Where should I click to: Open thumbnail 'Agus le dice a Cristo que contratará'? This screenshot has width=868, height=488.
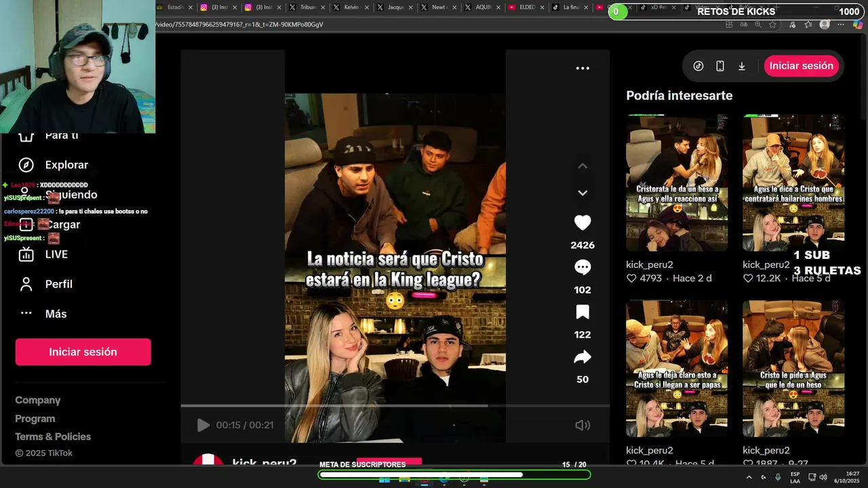click(793, 183)
